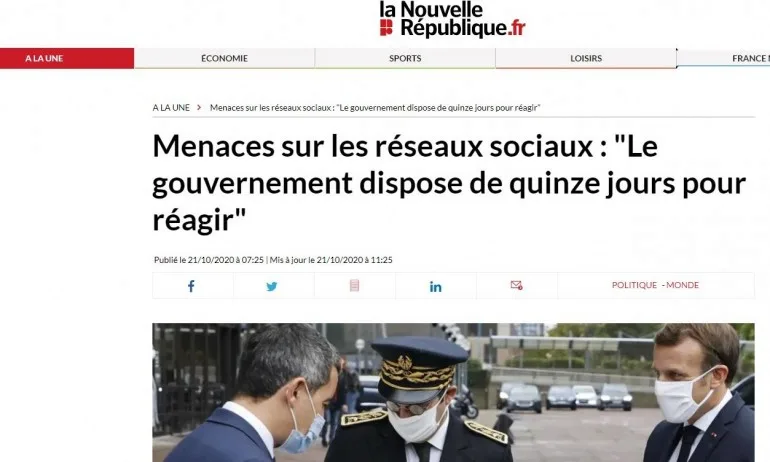Screen dimensions: 770x462
Task: Follow the A LA UNE breadcrumb link
Action: [x=171, y=108]
